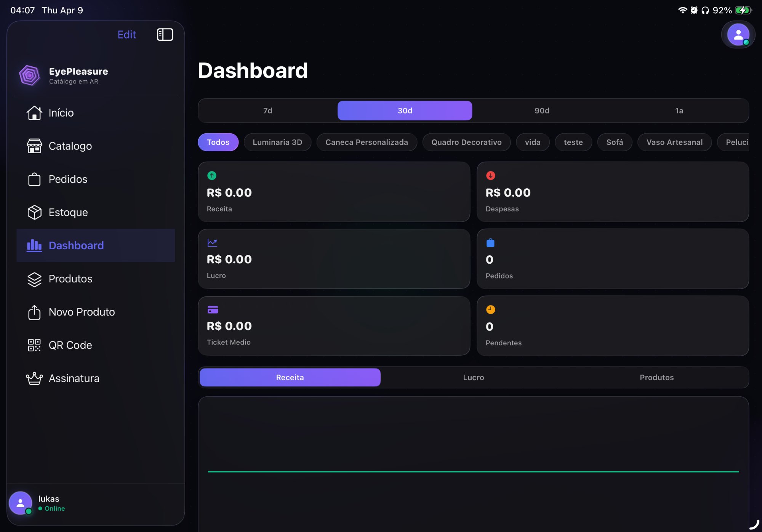This screenshot has height=532, width=762.
Task: Filter by the Peluci chip
Action: point(733,142)
